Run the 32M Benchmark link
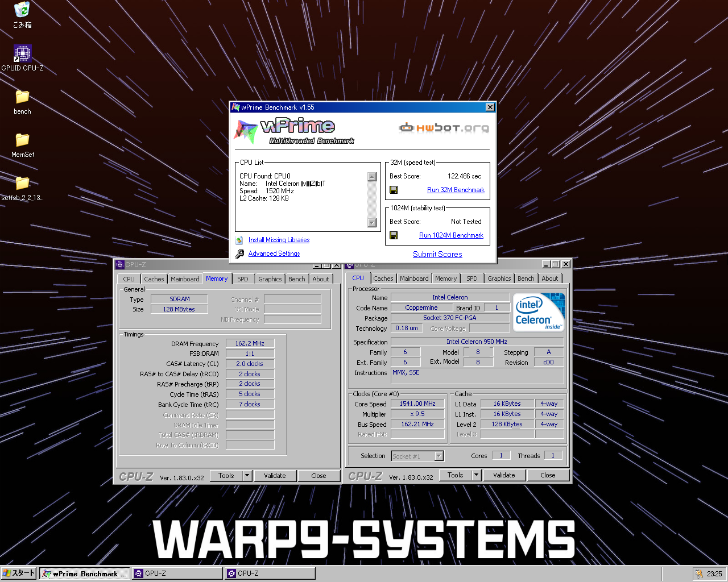 [456, 190]
